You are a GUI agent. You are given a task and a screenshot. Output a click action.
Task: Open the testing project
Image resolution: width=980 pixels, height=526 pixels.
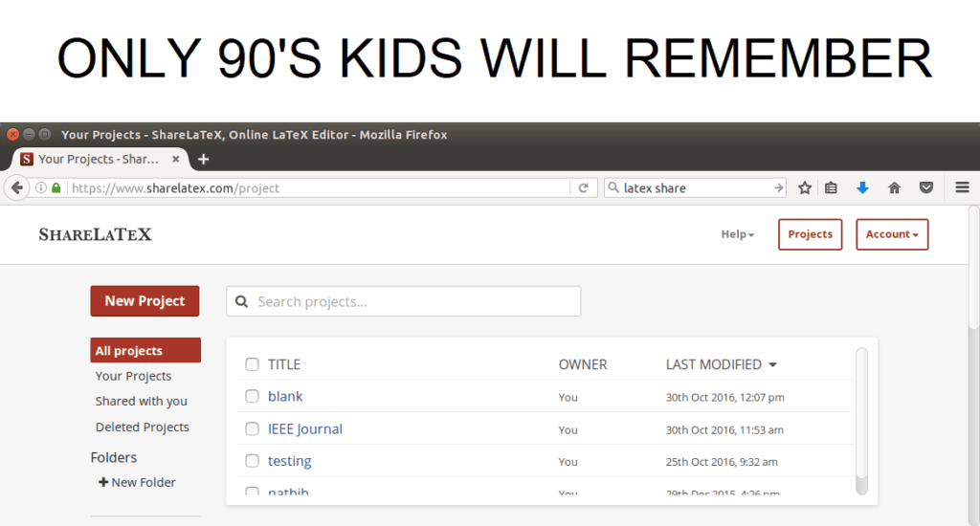point(289,461)
